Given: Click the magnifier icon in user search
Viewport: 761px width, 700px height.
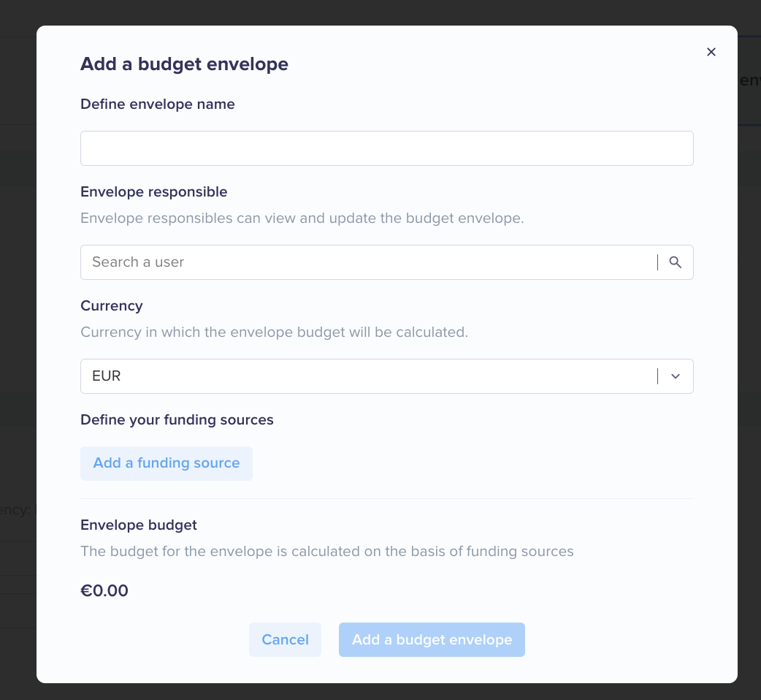Looking at the screenshot, I should 675,262.
